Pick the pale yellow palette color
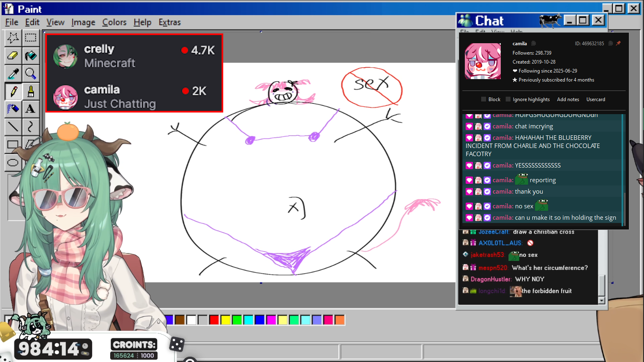This screenshot has width=644, height=362. tap(283, 320)
